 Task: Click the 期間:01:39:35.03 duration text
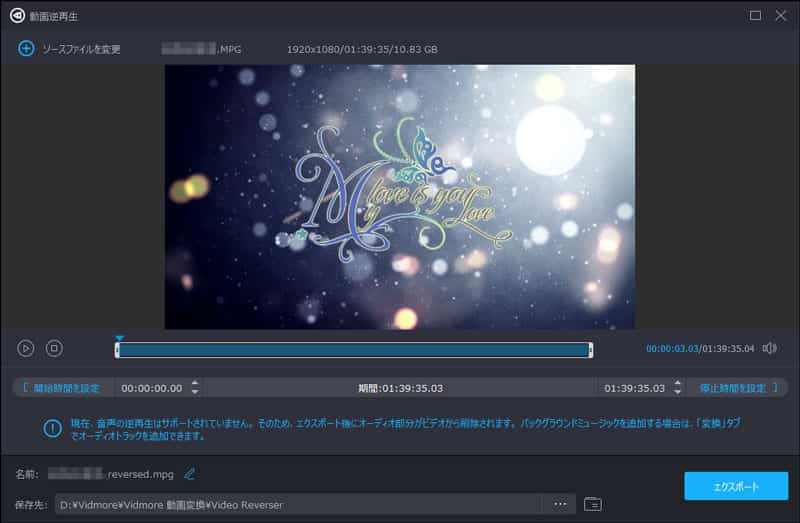tap(400, 388)
